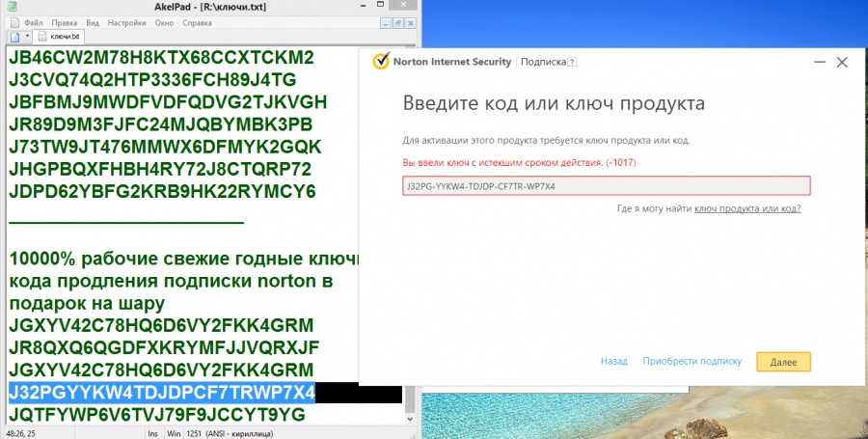Open the help question mark next to Подписка
The width and height of the screenshot is (868, 439).
pos(572,62)
